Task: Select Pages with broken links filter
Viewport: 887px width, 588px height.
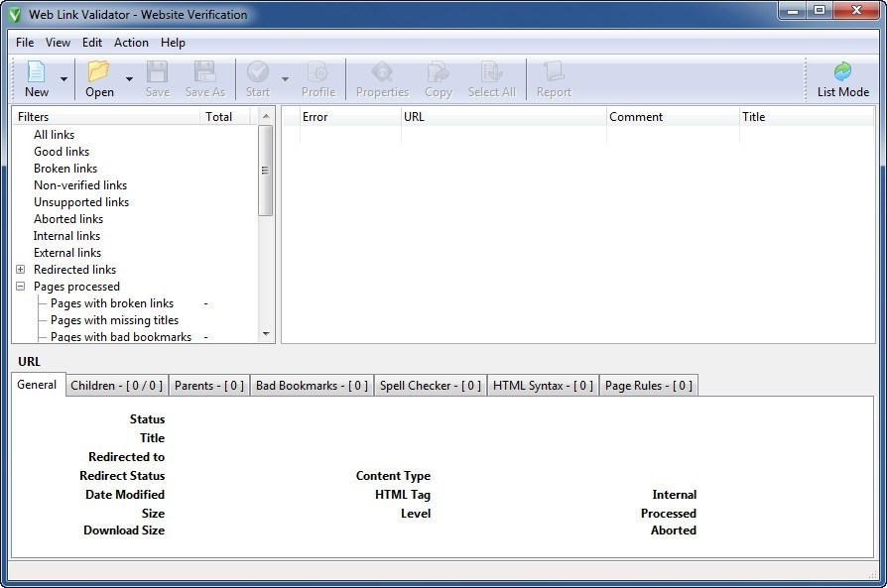Action: point(112,303)
